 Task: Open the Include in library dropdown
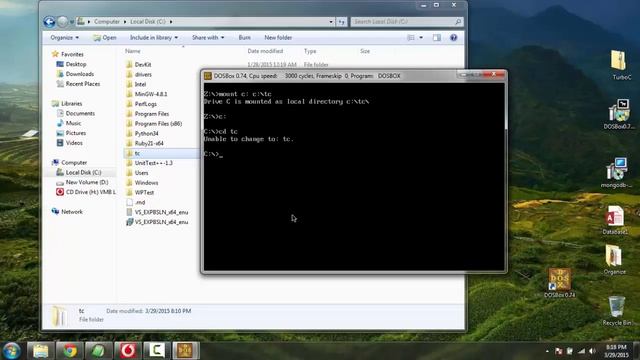pos(154,38)
